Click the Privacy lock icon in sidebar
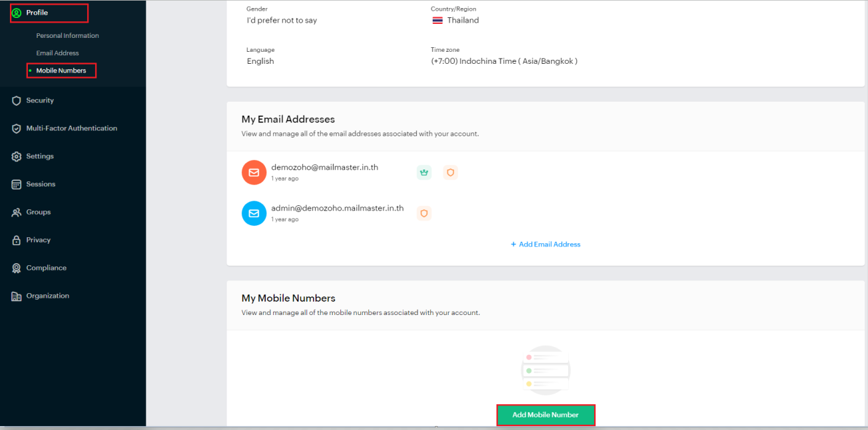 [x=17, y=241]
